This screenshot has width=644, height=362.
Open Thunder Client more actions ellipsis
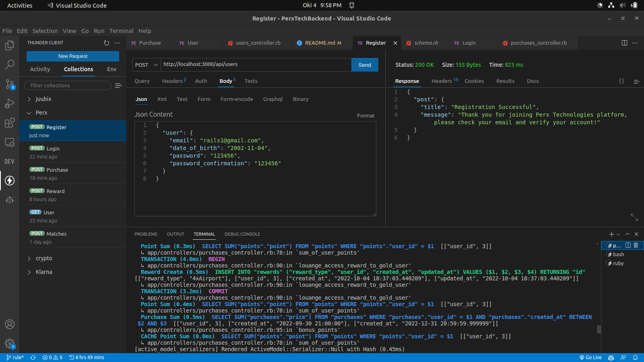tap(117, 43)
